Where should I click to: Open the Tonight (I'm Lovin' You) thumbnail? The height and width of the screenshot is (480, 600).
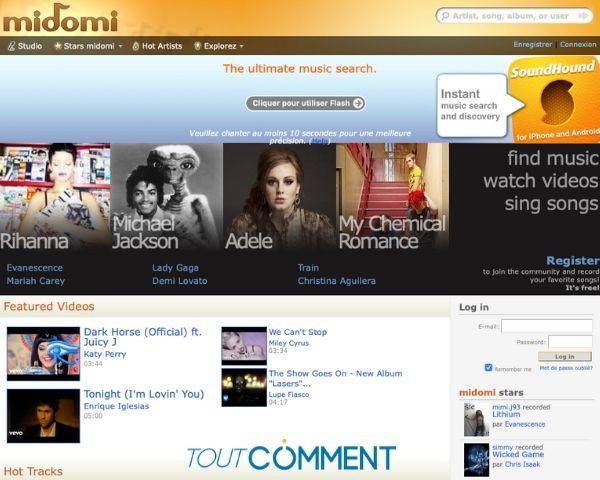point(43,416)
